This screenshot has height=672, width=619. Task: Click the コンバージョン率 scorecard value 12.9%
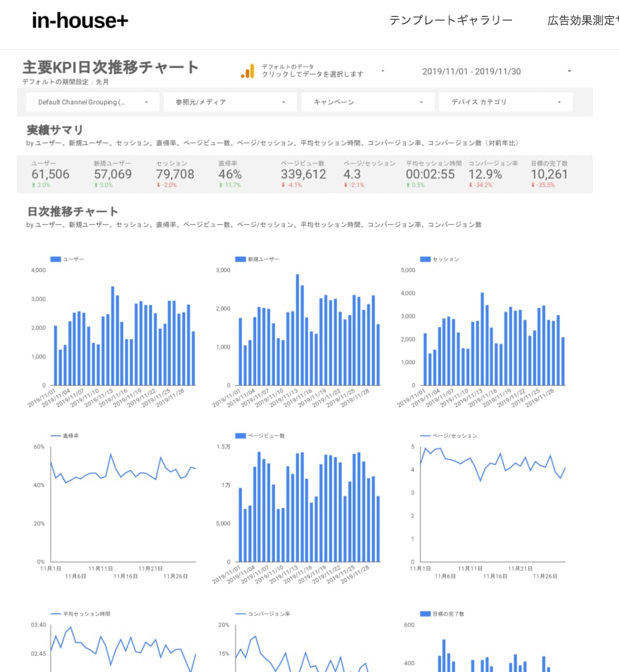tap(485, 174)
